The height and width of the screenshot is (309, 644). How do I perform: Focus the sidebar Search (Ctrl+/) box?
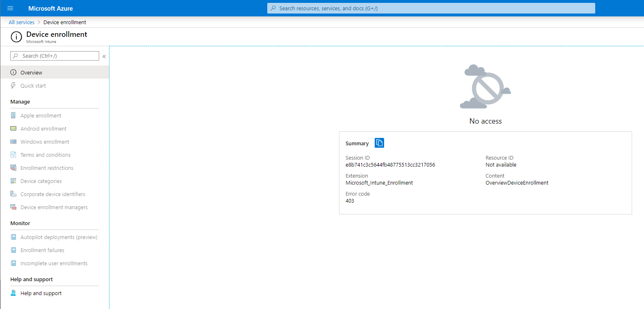(x=55, y=56)
